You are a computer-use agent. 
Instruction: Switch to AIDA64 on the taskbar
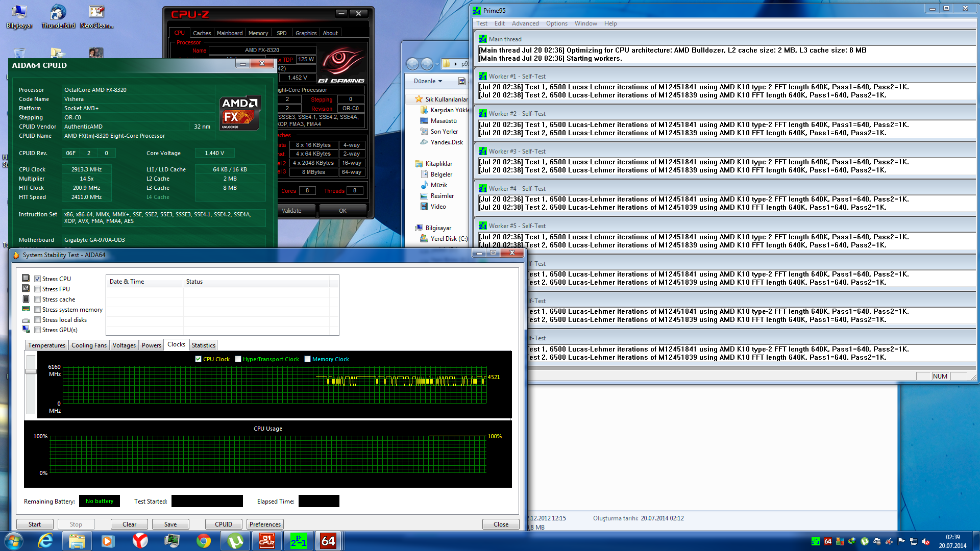coord(328,541)
